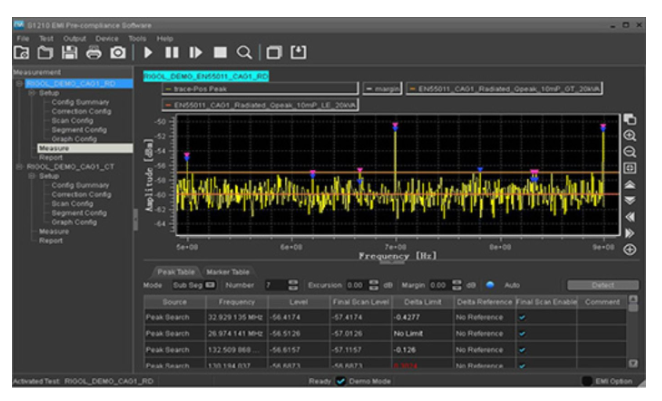Toggle the Demo Mode checkbox in status bar
The height and width of the screenshot is (401, 662).
point(340,381)
